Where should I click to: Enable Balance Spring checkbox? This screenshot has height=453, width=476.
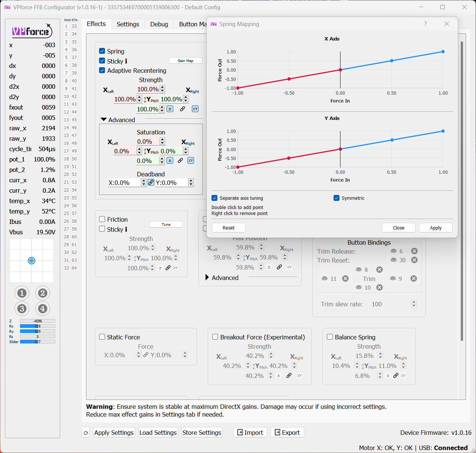(x=330, y=337)
